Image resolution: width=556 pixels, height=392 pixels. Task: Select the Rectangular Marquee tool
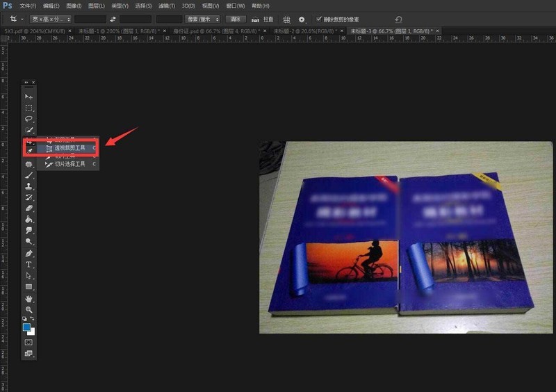point(28,108)
